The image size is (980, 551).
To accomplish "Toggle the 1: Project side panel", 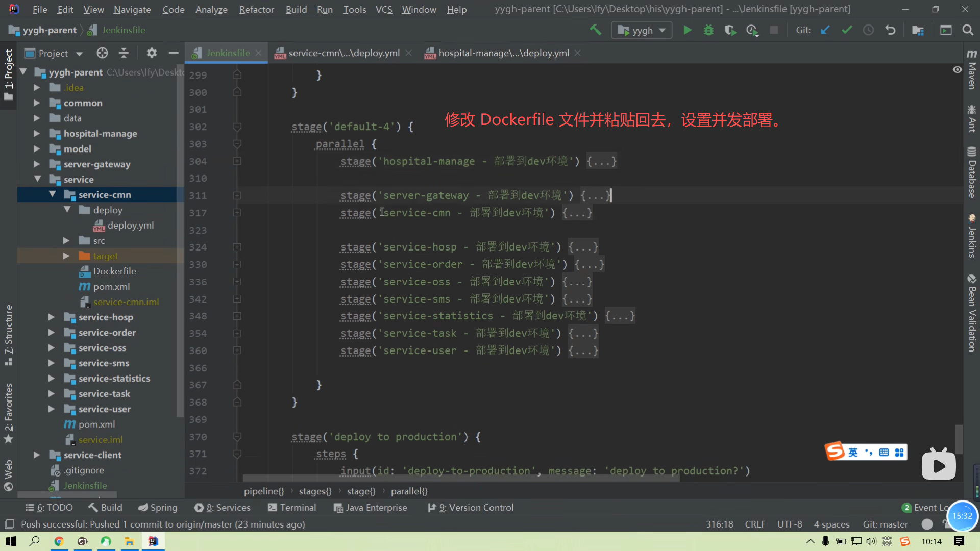I will point(9,75).
